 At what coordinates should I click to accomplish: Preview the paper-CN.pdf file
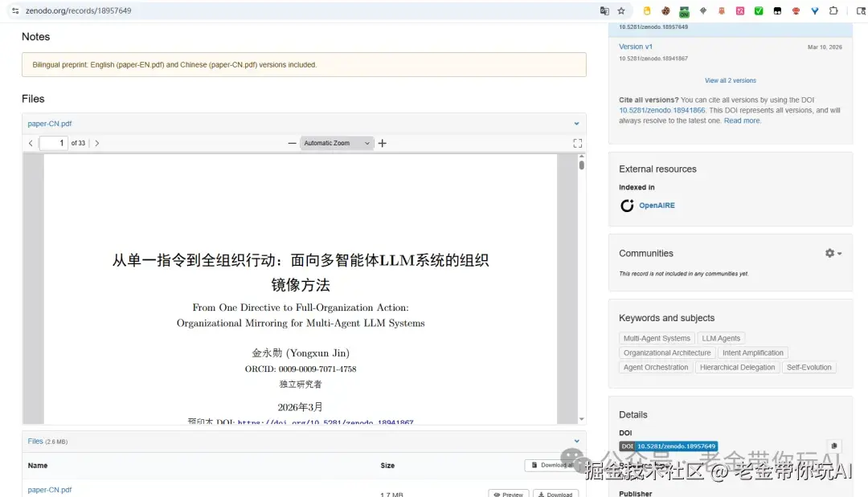tap(508, 494)
